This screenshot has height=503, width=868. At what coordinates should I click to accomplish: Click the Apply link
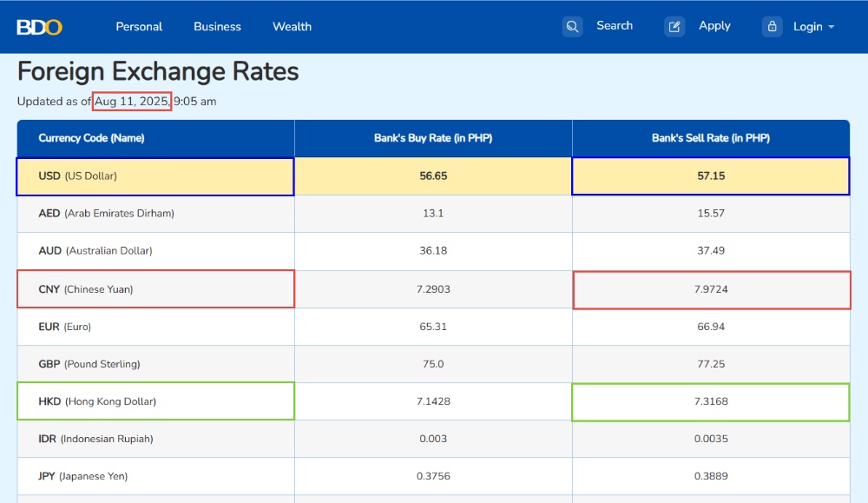click(x=714, y=26)
